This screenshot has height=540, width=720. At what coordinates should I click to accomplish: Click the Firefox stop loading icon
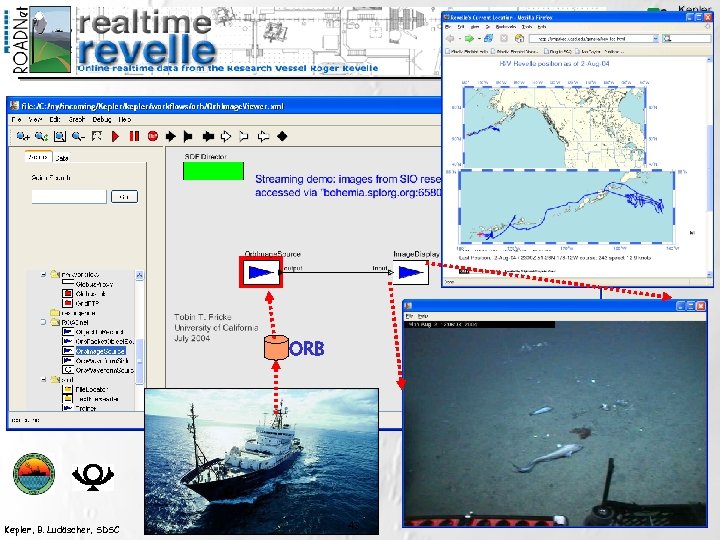(504, 39)
